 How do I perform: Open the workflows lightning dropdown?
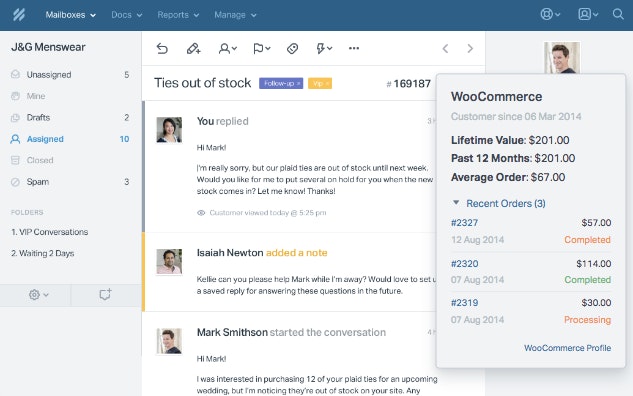coord(324,49)
